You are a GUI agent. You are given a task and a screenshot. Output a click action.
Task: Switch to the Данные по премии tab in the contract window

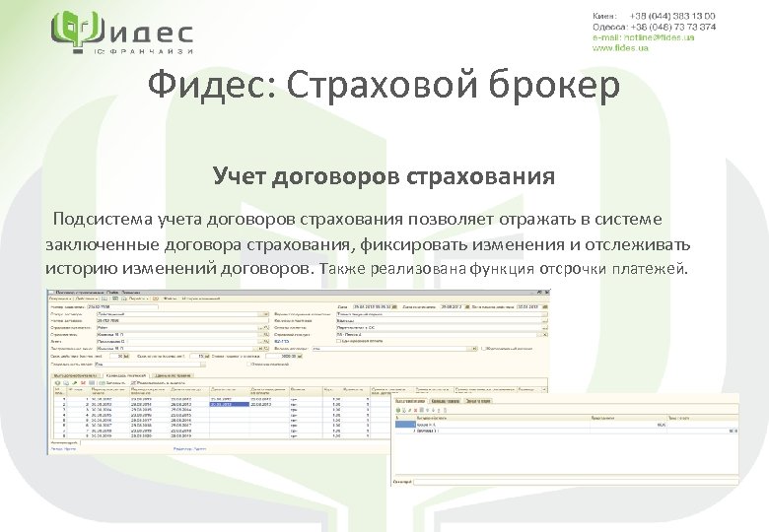(173, 375)
